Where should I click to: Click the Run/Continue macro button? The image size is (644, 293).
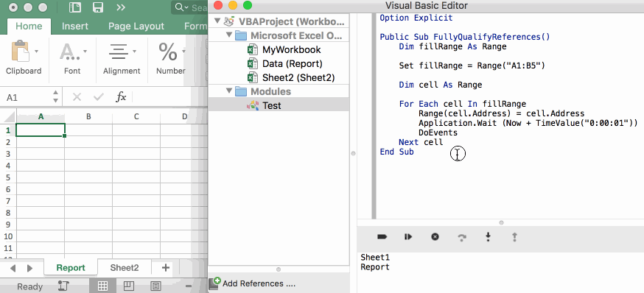tap(407, 237)
